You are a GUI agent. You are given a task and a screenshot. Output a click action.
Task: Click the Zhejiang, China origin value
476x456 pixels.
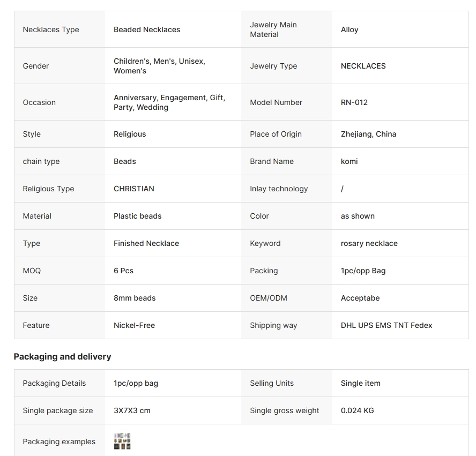point(368,134)
